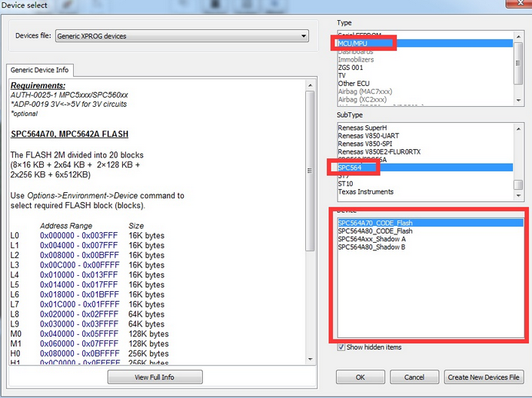The height and width of the screenshot is (398, 532).
Task: Click Create New Devices File button
Action: tap(484, 377)
